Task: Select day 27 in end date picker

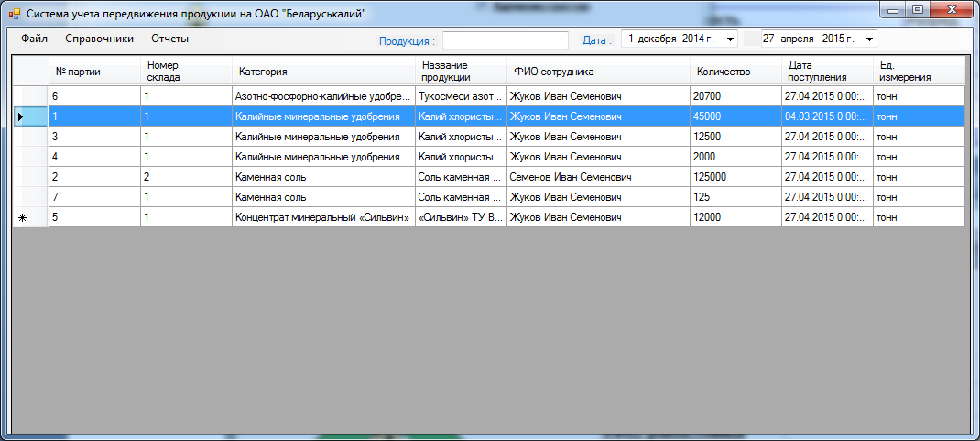Action: [769, 39]
